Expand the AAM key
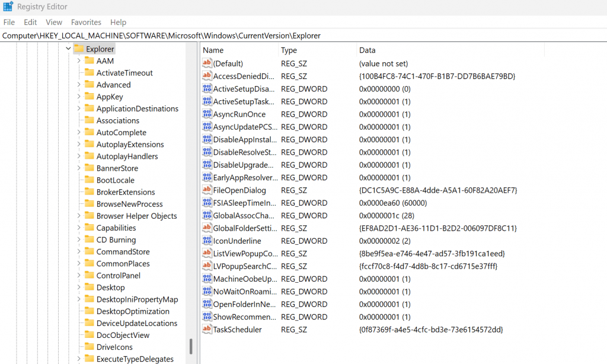 coord(79,61)
